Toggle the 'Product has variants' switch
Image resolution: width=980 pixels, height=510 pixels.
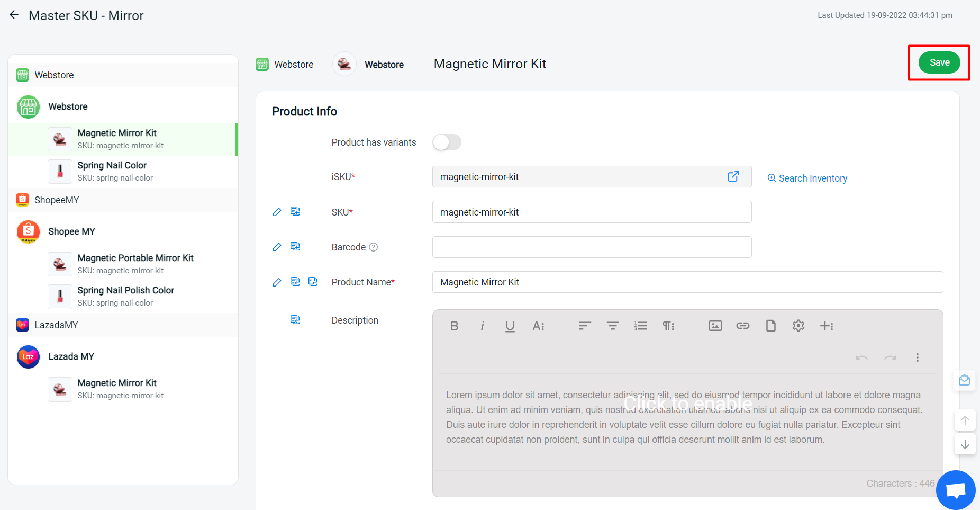point(447,142)
